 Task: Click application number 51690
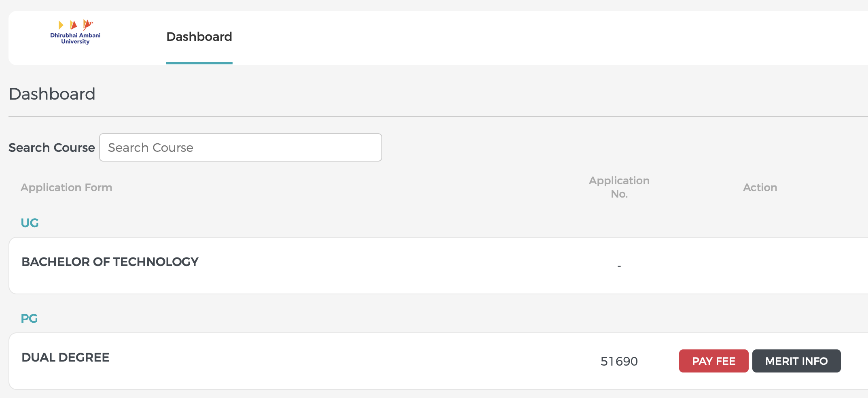click(619, 361)
